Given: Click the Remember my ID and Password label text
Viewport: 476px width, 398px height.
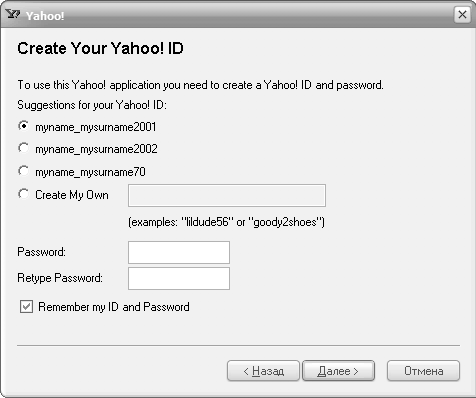Looking at the screenshot, I should point(114,307).
